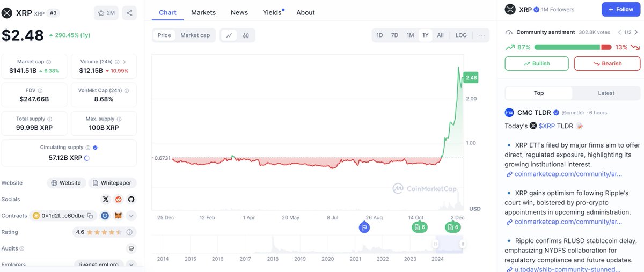
Task: Open the Yields tab
Action: [x=273, y=12]
